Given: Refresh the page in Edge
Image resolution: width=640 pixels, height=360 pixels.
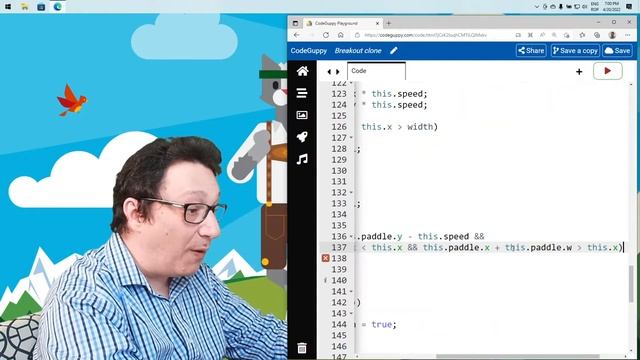Looking at the screenshot, I should 326,35.
